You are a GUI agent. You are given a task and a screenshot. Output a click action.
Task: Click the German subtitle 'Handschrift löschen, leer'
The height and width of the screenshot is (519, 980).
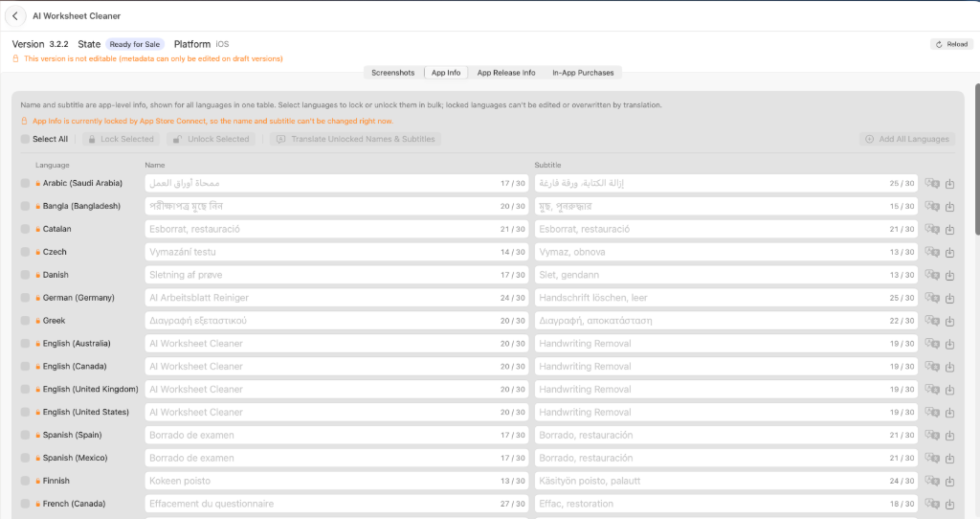click(726, 298)
